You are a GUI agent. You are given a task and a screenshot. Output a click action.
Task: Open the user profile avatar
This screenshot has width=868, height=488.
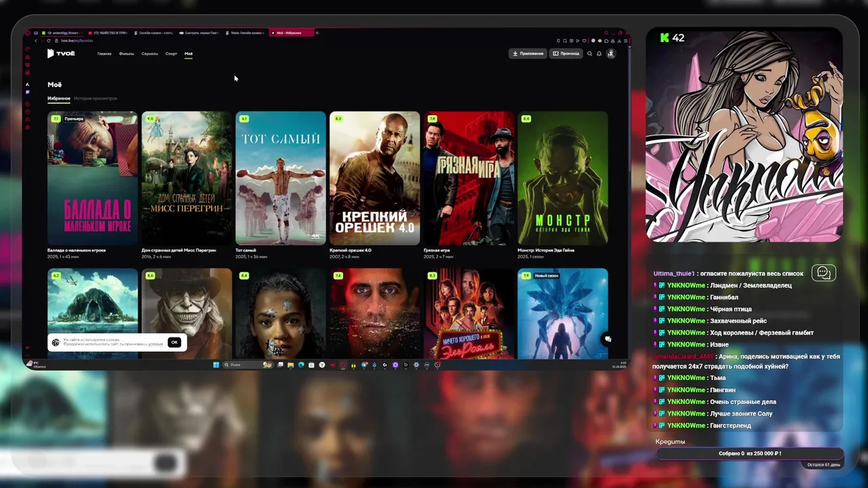[610, 54]
